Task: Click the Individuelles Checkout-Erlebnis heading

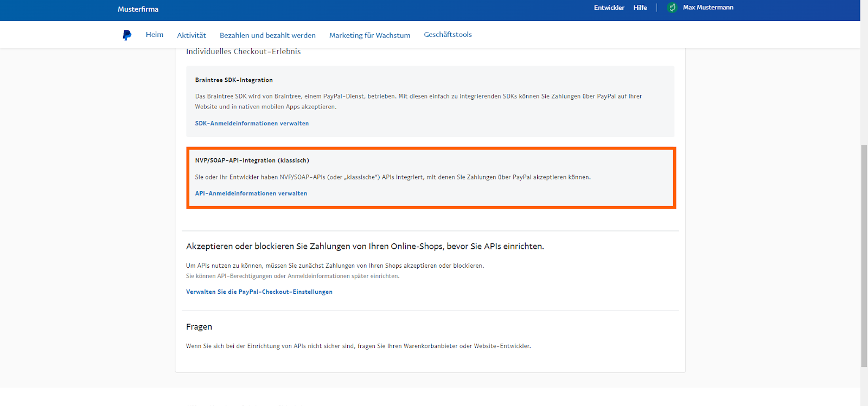Action: [243, 52]
